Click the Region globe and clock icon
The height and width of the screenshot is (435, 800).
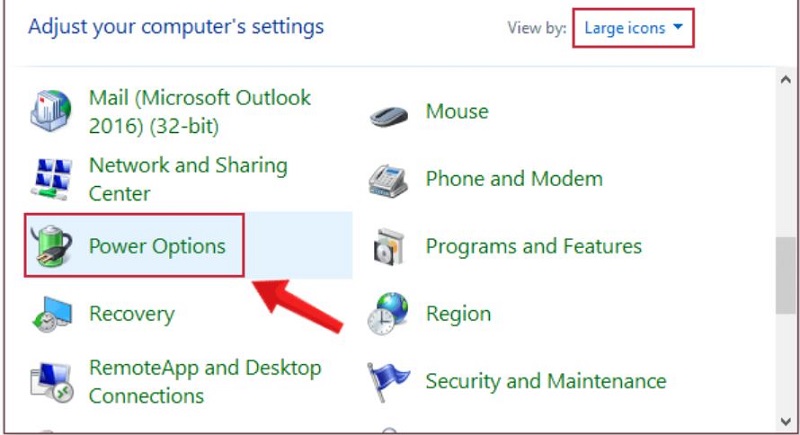pyautogui.click(x=388, y=314)
